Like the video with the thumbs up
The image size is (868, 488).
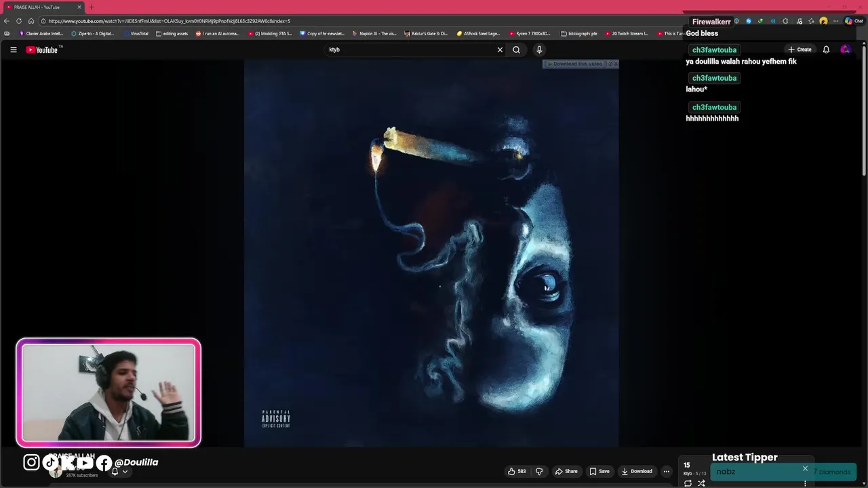pos(517,471)
